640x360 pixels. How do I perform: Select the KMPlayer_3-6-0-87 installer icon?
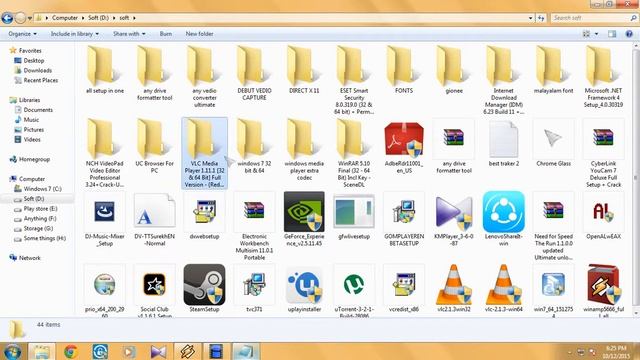point(453,212)
